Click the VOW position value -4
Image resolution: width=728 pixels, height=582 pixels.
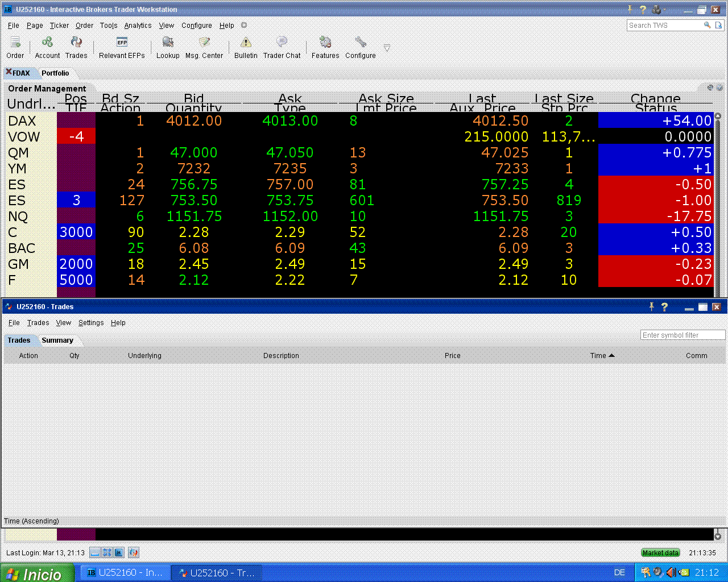(76, 136)
